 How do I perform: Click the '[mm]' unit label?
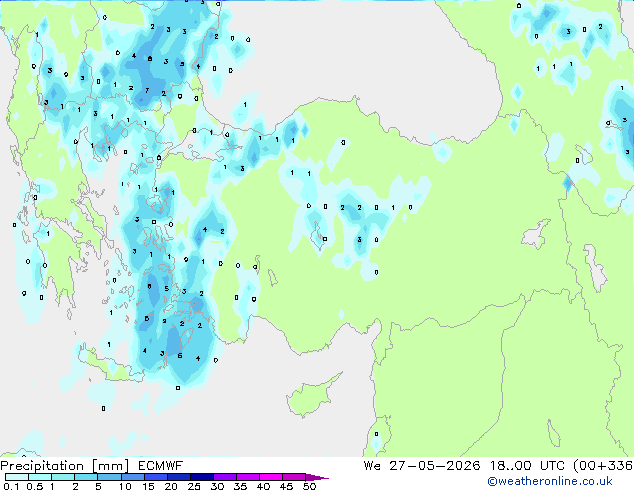(110, 466)
